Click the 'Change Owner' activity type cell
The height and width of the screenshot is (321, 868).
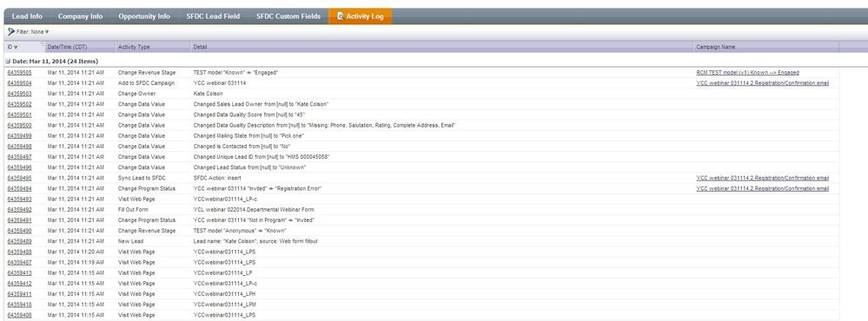[136, 94]
